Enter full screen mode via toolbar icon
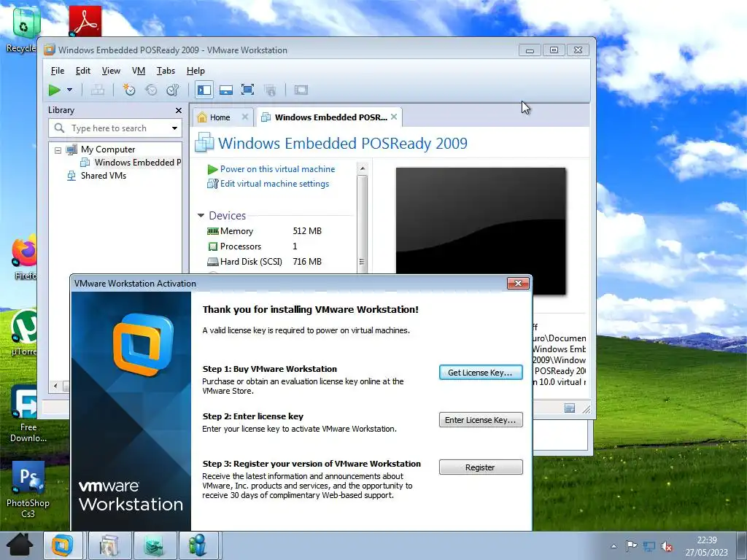This screenshot has height=560, width=747. click(x=248, y=90)
